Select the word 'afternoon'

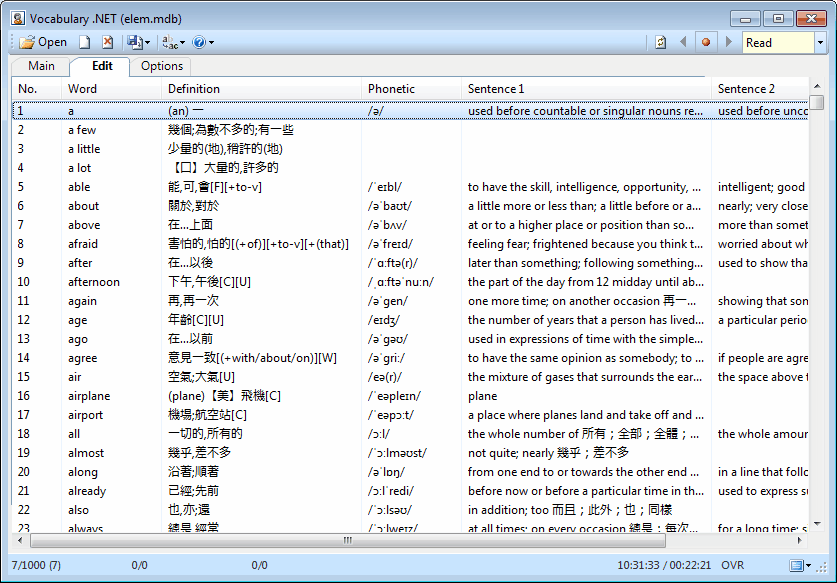pyautogui.click(x=94, y=282)
